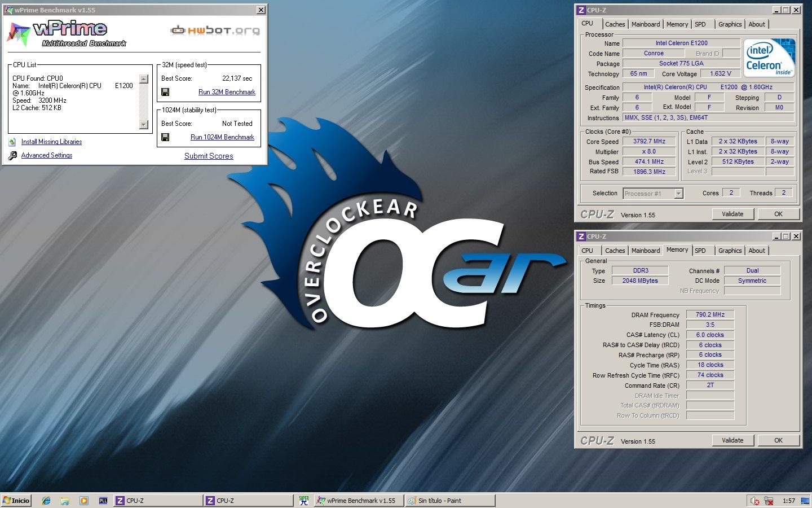
Task: Run the 32M Benchmark
Action: pyautogui.click(x=227, y=92)
